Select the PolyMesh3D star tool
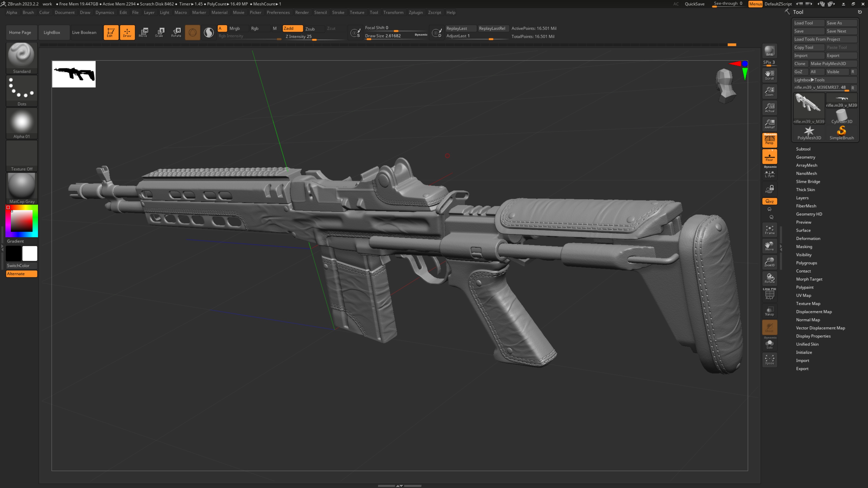868x488 pixels. click(x=809, y=133)
